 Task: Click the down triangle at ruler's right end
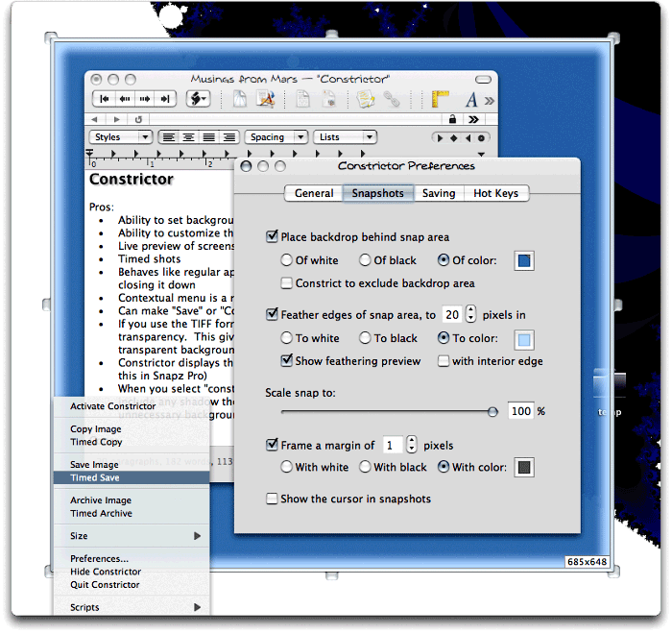(x=481, y=154)
